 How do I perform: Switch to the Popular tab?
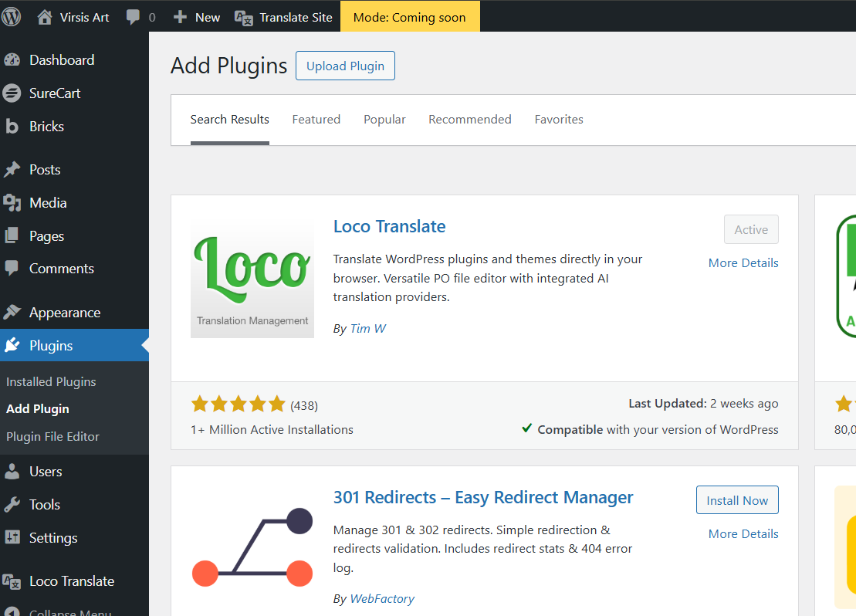coord(384,120)
